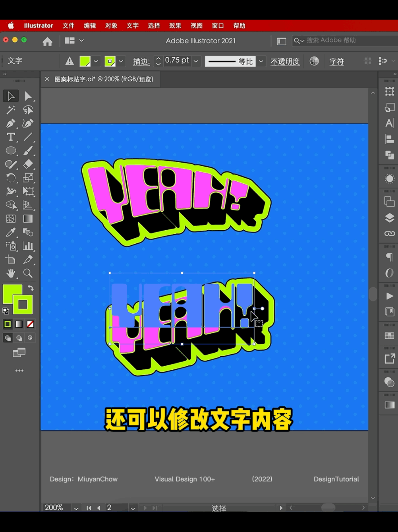Select the Pen tool
The height and width of the screenshot is (532, 398).
pyautogui.click(x=11, y=123)
